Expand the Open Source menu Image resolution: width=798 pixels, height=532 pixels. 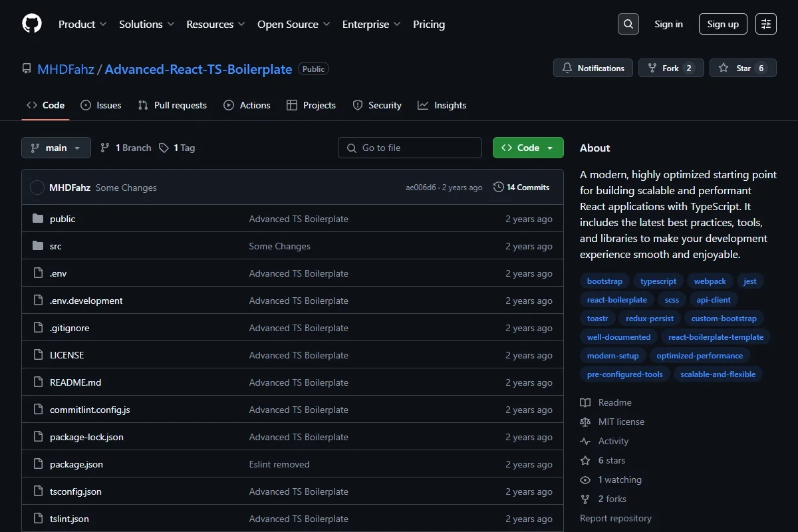[294, 24]
